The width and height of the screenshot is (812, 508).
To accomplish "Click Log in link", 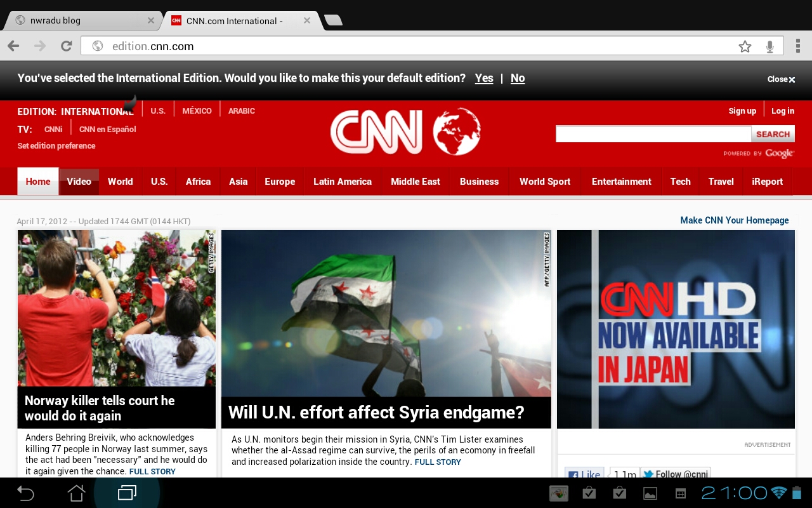I will coord(783,110).
